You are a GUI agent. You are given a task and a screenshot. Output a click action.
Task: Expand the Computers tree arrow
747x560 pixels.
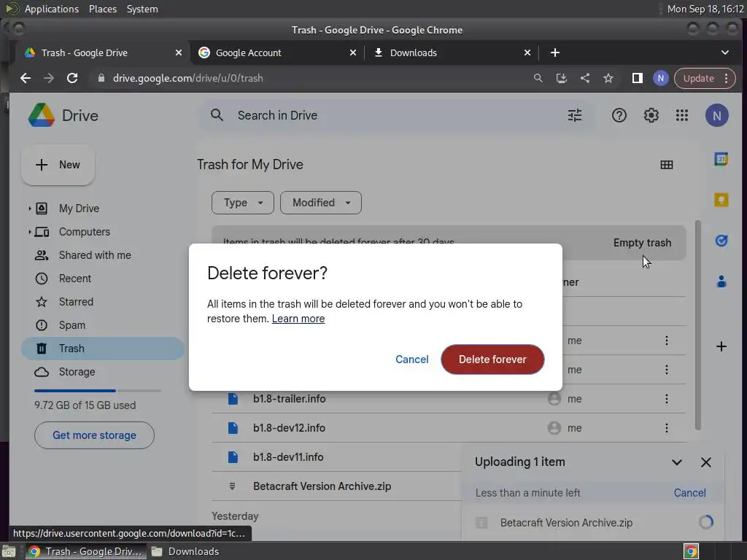point(29,232)
